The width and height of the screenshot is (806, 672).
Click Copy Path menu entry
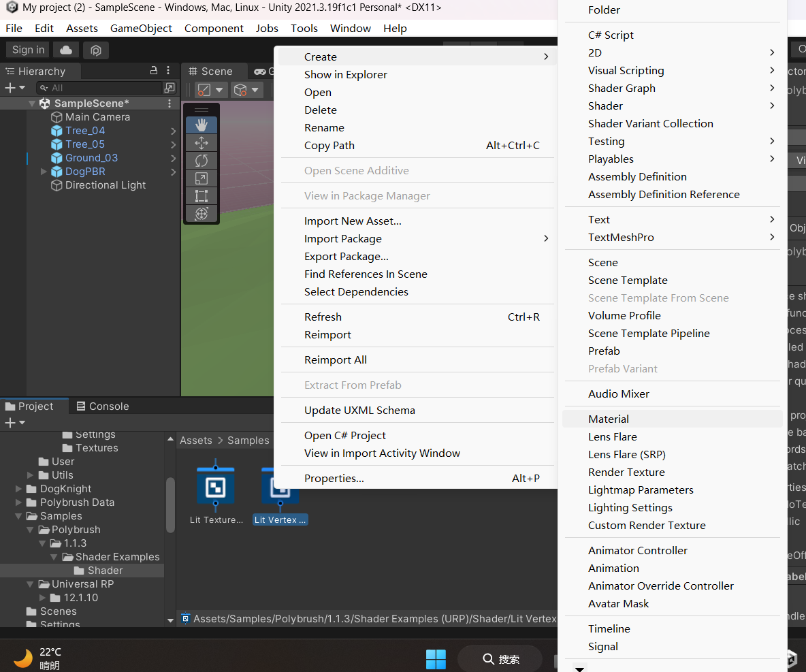click(417, 146)
